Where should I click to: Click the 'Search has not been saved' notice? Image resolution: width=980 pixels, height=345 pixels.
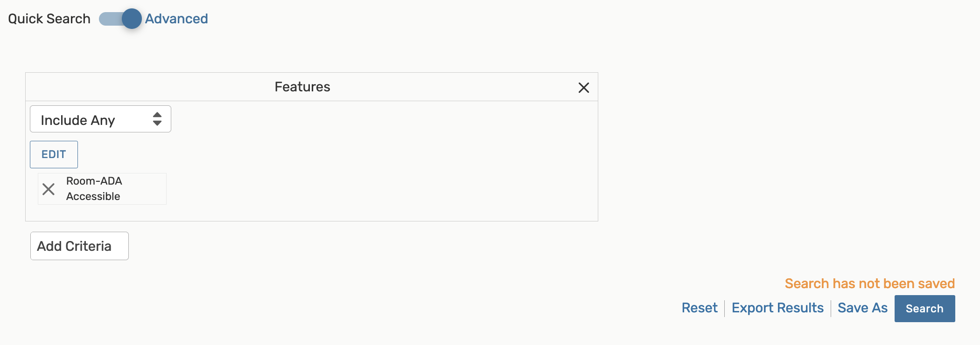click(x=869, y=283)
